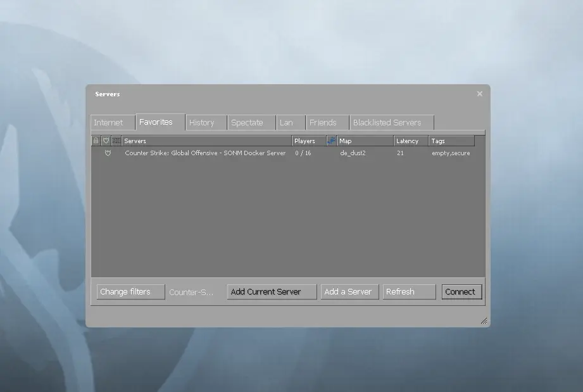Open the Lan tab
Viewport: 583px width, 392px height.
(x=290, y=122)
